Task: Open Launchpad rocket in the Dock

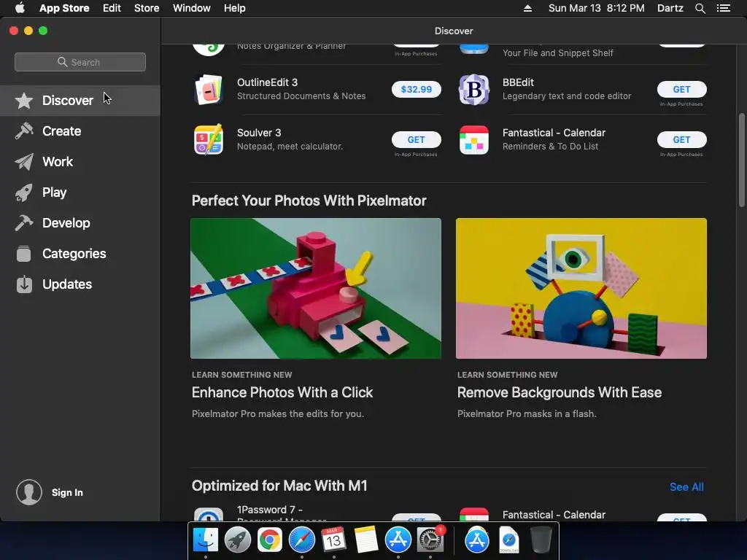Action: click(238, 540)
